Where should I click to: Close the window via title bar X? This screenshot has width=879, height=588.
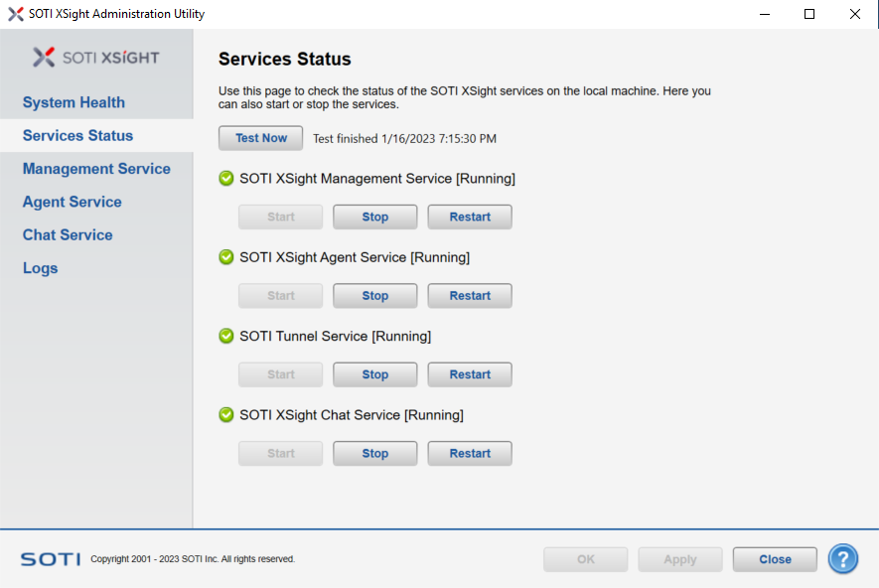tap(855, 14)
